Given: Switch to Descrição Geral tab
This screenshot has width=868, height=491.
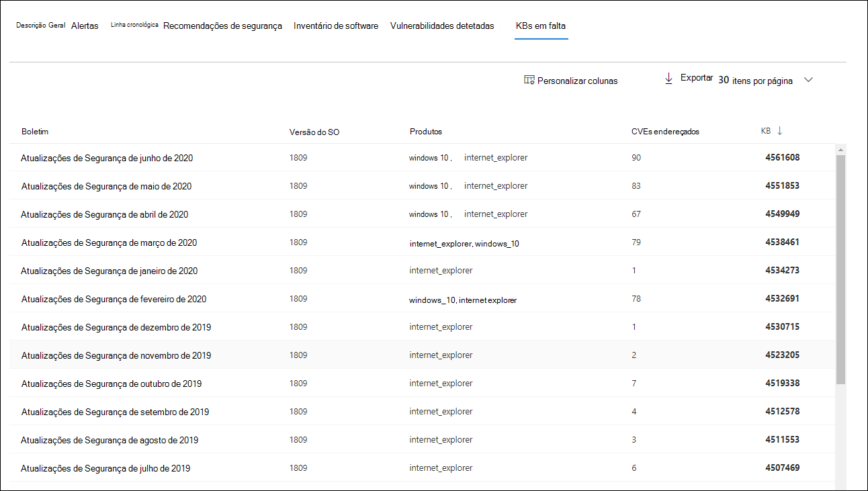Looking at the screenshot, I should (40, 26).
